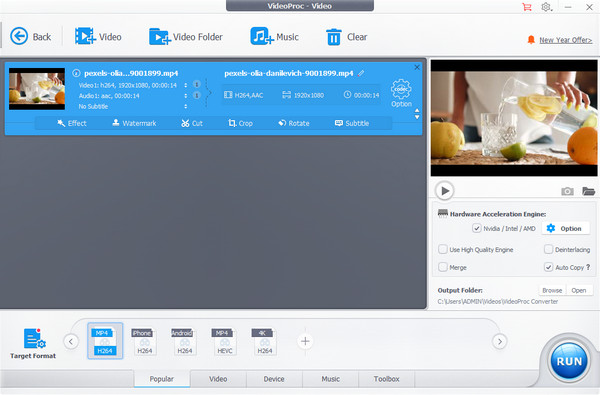Click the video preview image
600x395 pixels.
pyautogui.click(x=514, y=118)
